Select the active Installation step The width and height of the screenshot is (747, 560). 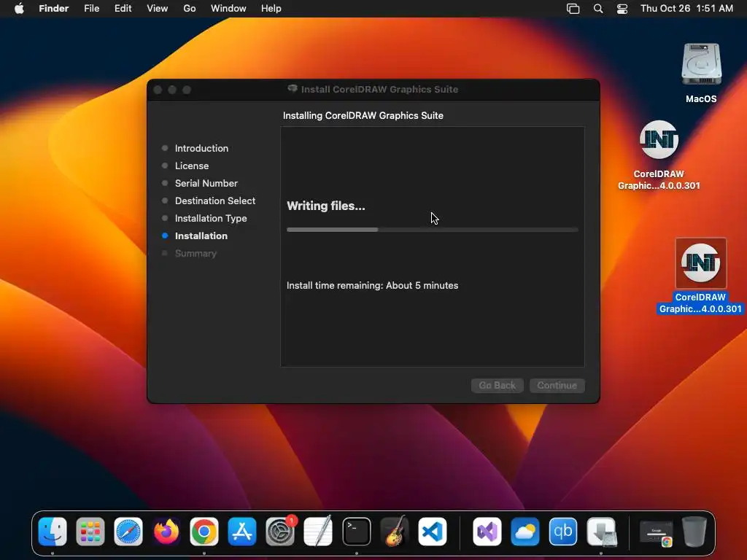pos(201,236)
